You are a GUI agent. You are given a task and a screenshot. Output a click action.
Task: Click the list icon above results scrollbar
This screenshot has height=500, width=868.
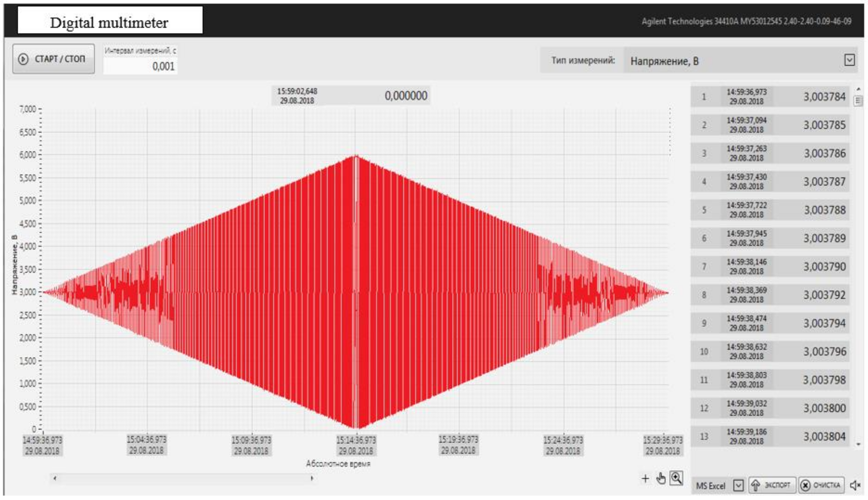pyautogui.click(x=858, y=101)
